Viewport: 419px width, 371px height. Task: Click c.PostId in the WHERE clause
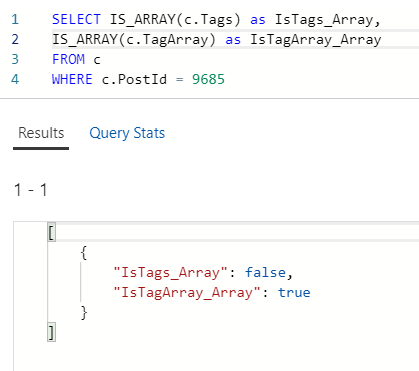coord(134,79)
